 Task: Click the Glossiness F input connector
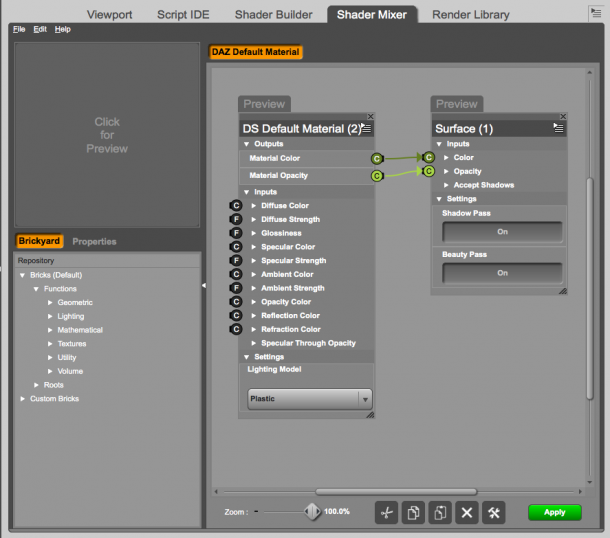tap(236, 233)
